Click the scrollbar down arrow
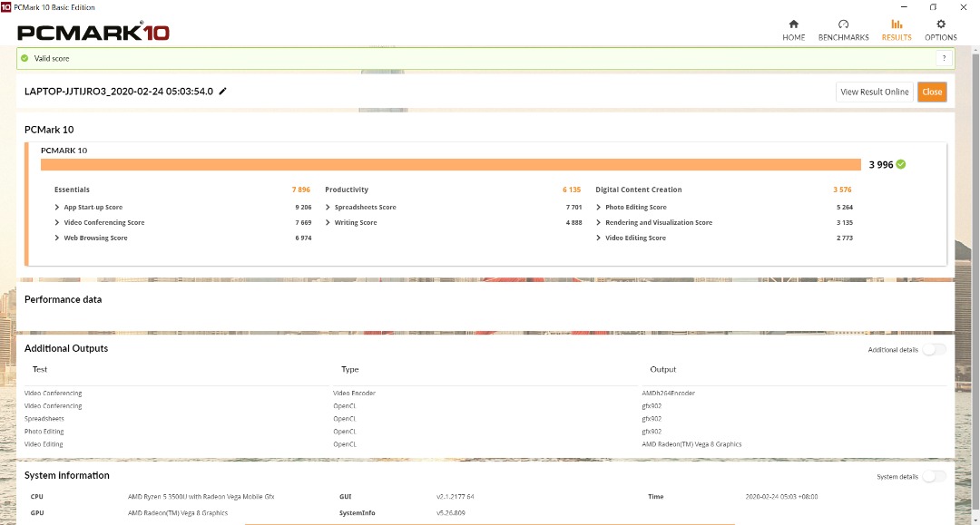The height and width of the screenshot is (525, 980). coord(975,520)
